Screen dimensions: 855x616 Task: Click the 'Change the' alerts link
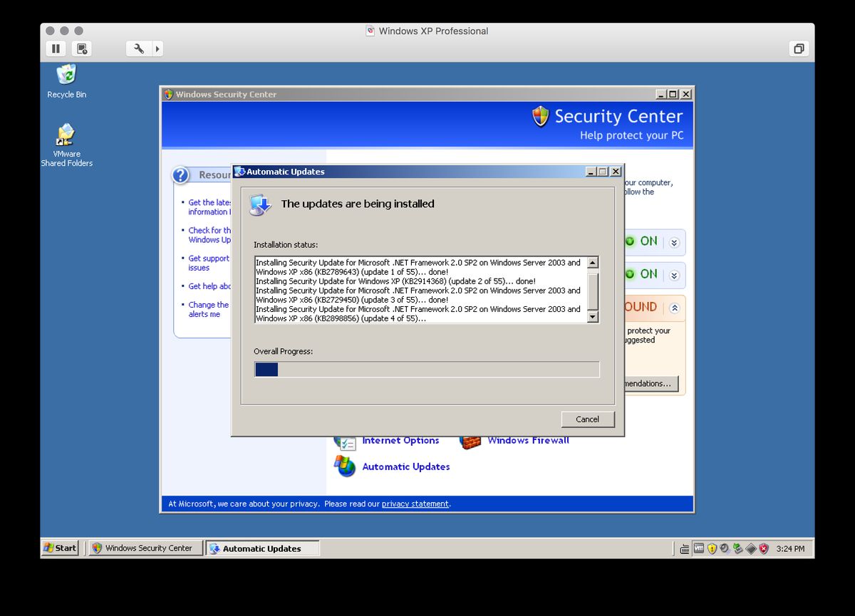coord(209,309)
